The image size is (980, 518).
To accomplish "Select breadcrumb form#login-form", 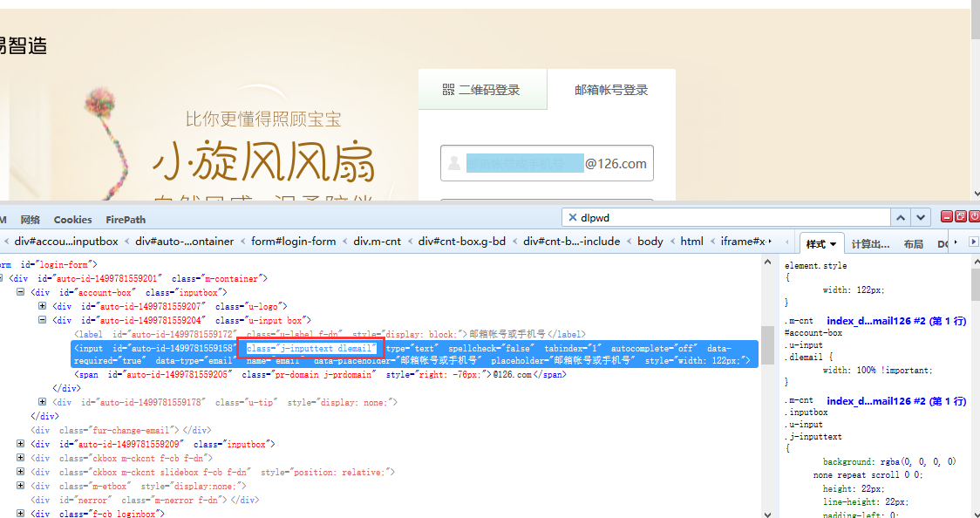I will pyautogui.click(x=293, y=242).
